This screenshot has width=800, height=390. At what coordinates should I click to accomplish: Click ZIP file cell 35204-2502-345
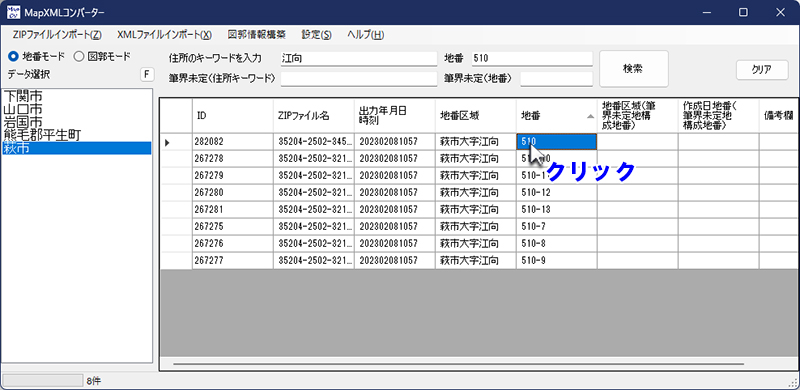coord(314,142)
